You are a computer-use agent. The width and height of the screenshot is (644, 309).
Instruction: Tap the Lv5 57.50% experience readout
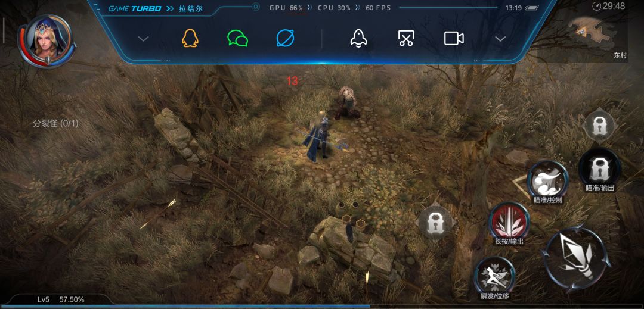[x=60, y=299]
